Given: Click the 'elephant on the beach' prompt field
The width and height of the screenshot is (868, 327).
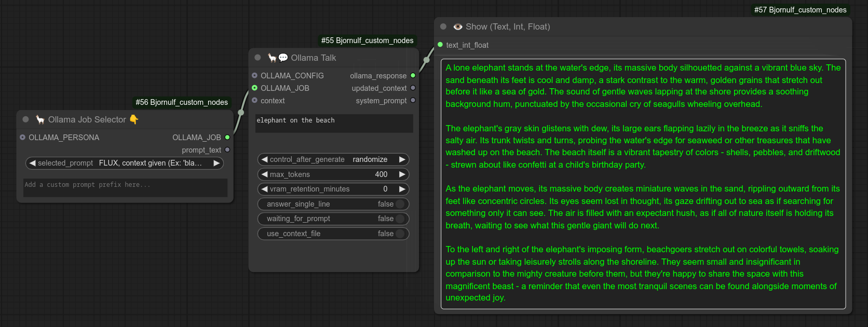Looking at the screenshot, I should click(x=334, y=124).
